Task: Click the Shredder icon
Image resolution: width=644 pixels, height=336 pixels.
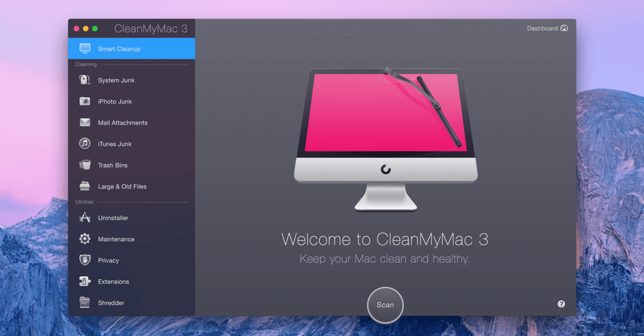Action: click(85, 303)
